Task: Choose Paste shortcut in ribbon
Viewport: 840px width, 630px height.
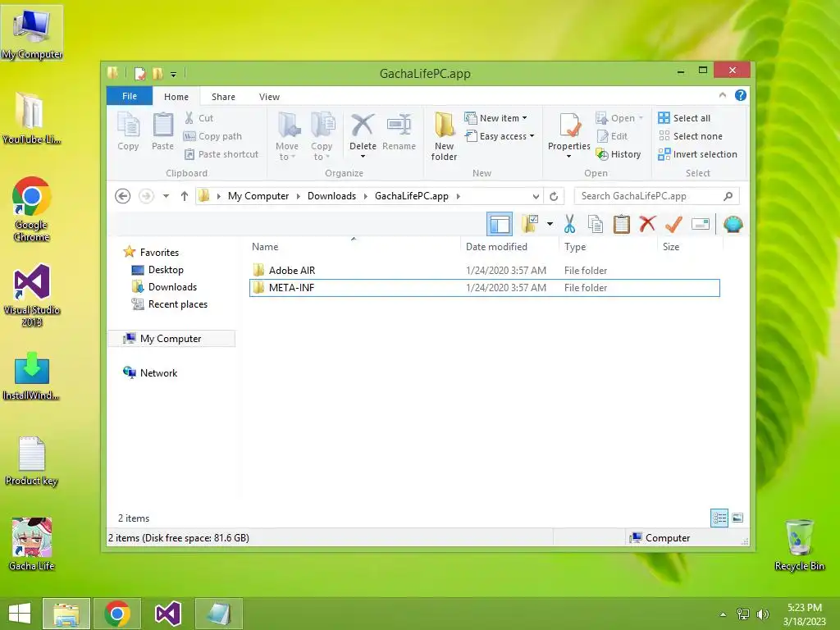Action: pos(221,154)
